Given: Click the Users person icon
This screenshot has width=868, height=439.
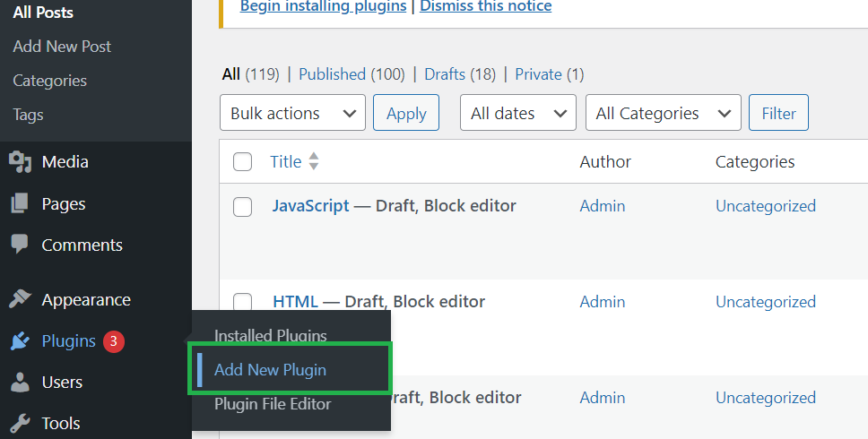Looking at the screenshot, I should (x=20, y=383).
